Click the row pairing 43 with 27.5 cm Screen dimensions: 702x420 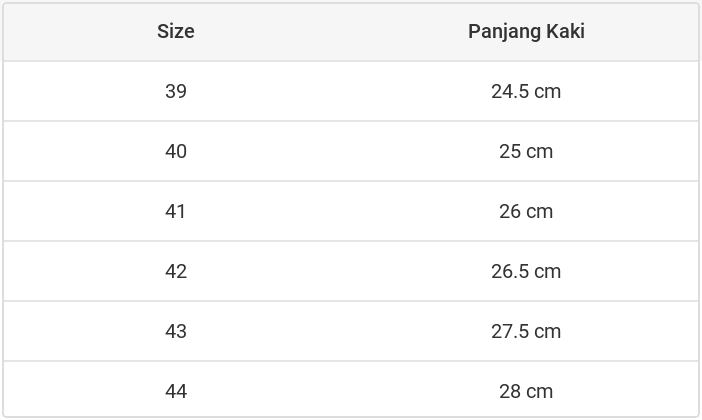pos(350,331)
